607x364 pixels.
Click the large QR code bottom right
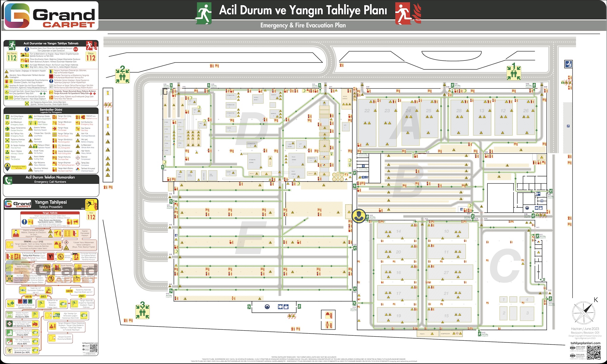tap(593, 352)
